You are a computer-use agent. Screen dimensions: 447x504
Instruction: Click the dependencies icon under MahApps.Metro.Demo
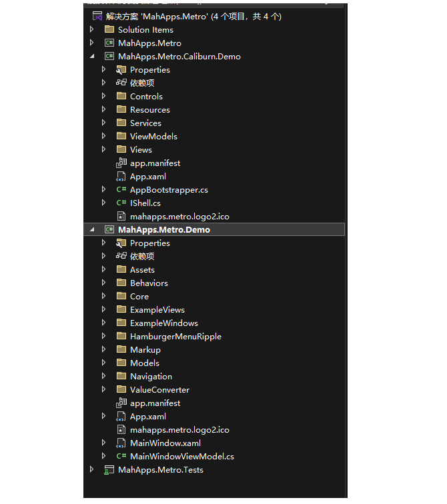121,256
